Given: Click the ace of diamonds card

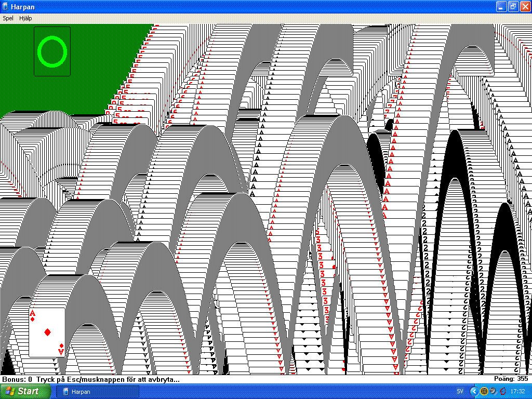Looking at the screenshot, I should (x=47, y=332).
